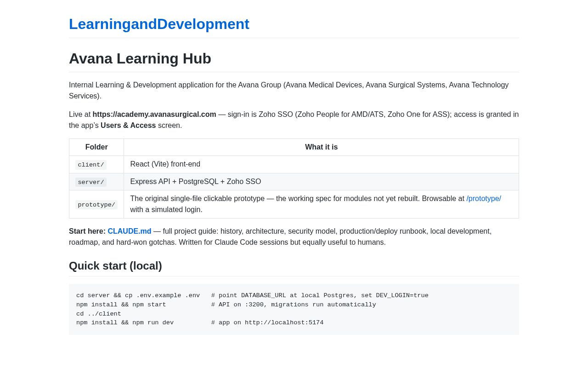This screenshot has height=368, width=588.
Task: Click the server/ folder cell
Action: click(x=96, y=182)
